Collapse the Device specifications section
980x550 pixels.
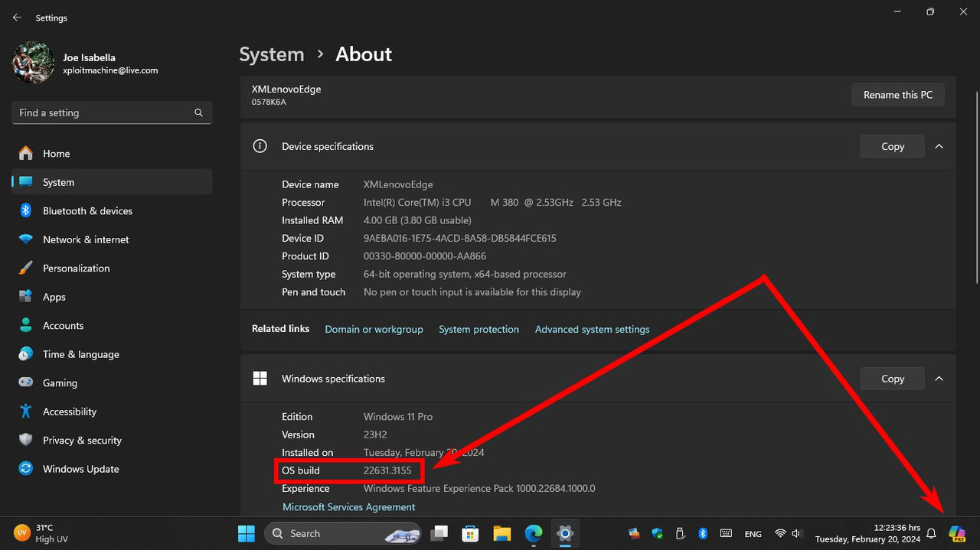click(939, 146)
